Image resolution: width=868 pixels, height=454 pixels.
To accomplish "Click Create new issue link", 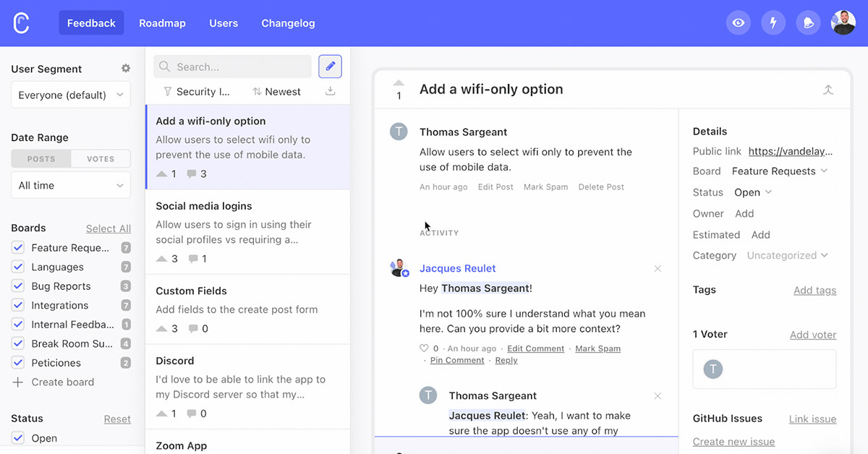I will (x=733, y=442).
